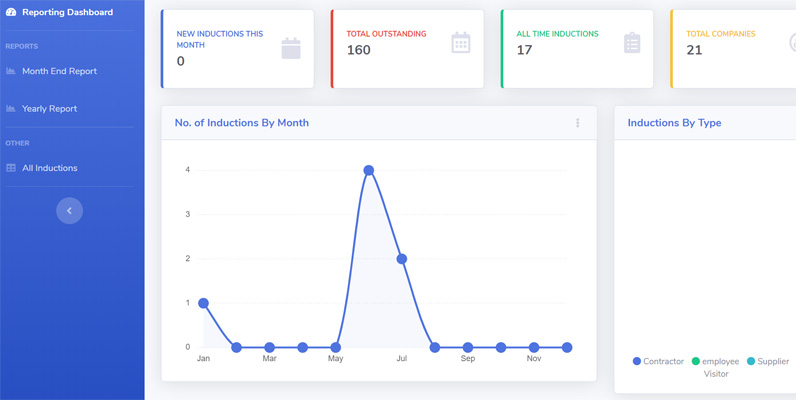Click the Yearly Report chart icon

click(x=11, y=109)
